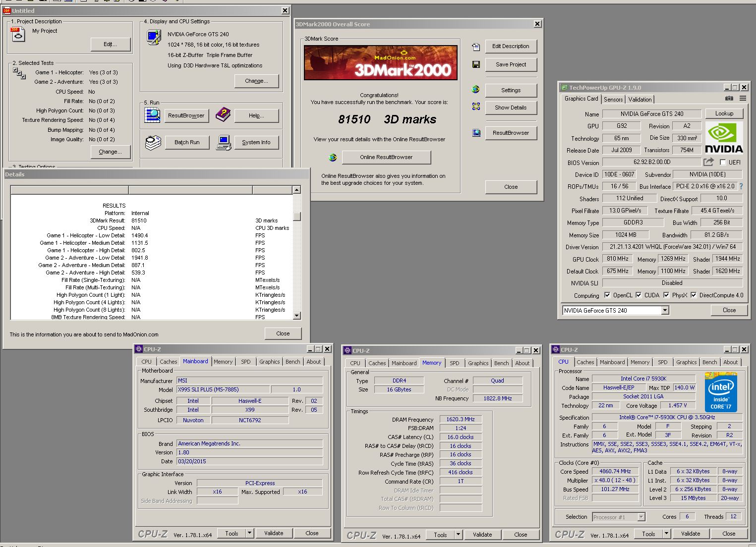Screen dimensions: 756x547
Task: Open the GPU selection dropdown in GPU-Z
Action: pos(665,311)
